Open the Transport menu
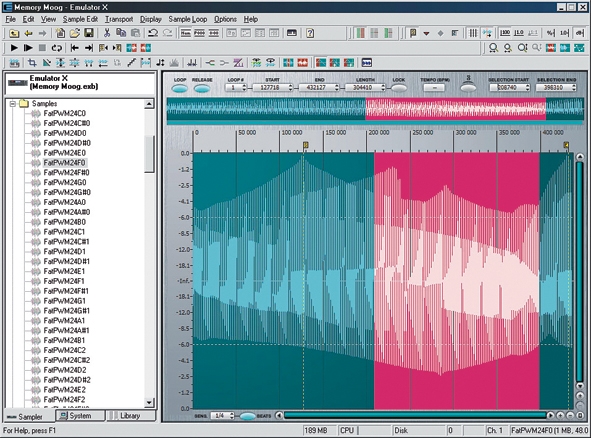The height and width of the screenshot is (438, 591). coord(119,19)
